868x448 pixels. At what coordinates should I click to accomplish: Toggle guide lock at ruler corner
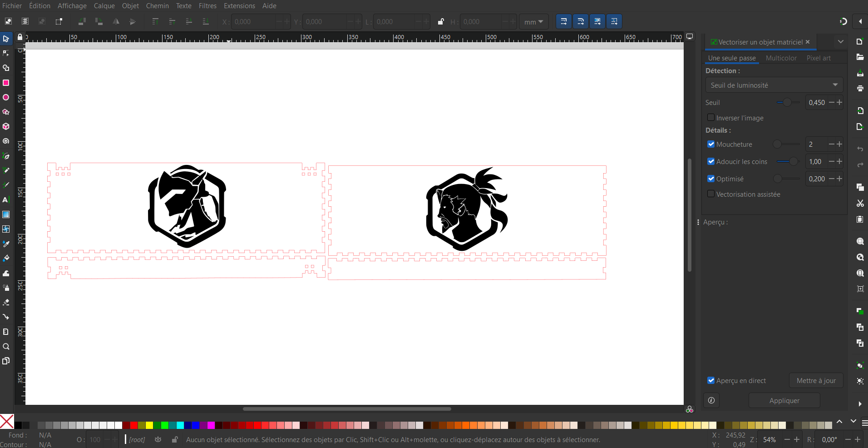pos(20,37)
